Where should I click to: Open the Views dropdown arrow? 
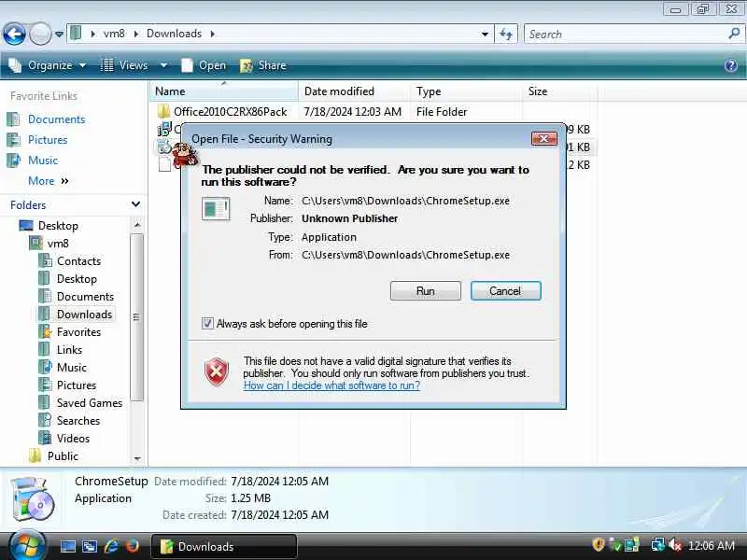163,65
